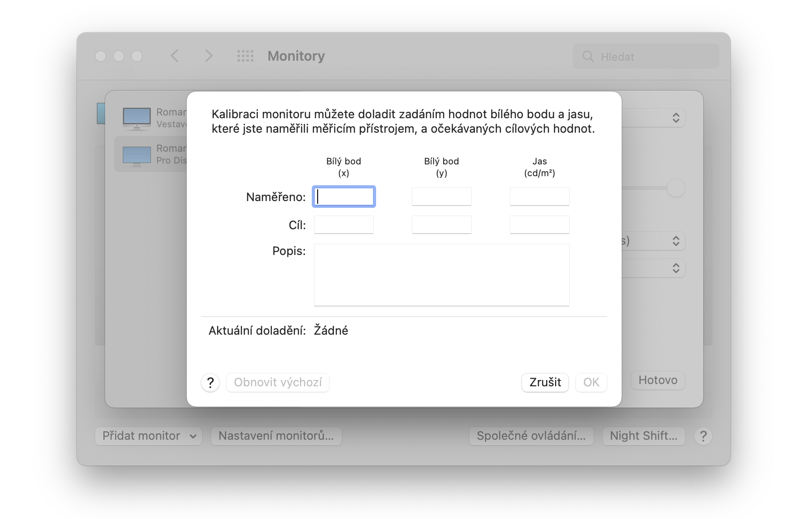Click Obnovit výchozí button
Viewport: 812px width, 519px height.
pyautogui.click(x=278, y=383)
